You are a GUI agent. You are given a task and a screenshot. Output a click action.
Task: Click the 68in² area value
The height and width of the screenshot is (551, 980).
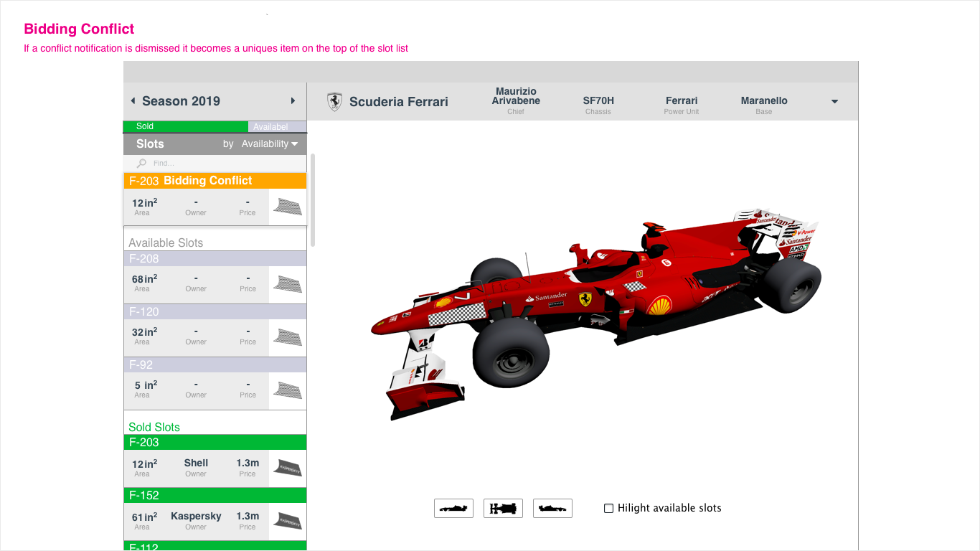[144, 278]
